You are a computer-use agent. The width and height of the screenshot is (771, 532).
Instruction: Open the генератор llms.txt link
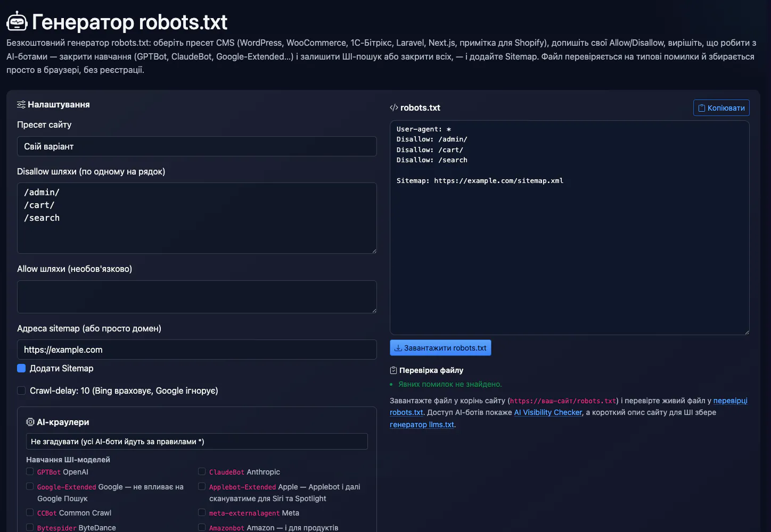point(422,425)
